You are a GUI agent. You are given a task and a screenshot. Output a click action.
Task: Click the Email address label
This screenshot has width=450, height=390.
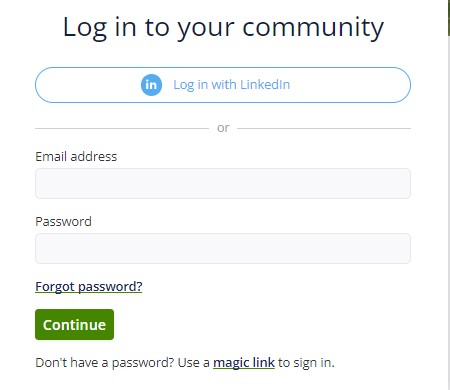(76, 157)
